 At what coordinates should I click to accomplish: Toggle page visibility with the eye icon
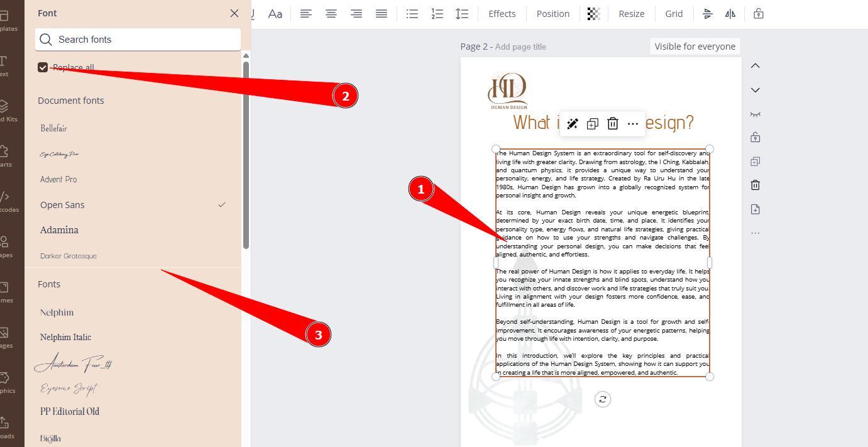(x=755, y=114)
